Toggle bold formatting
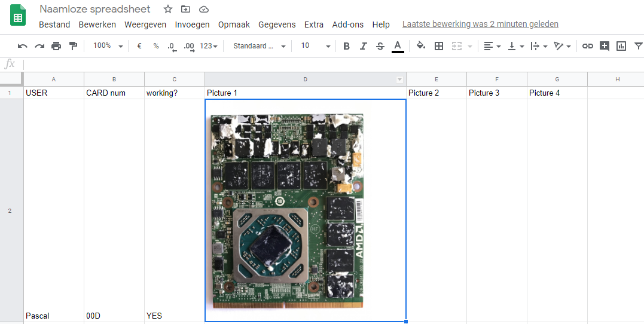 (x=346, y=46)
